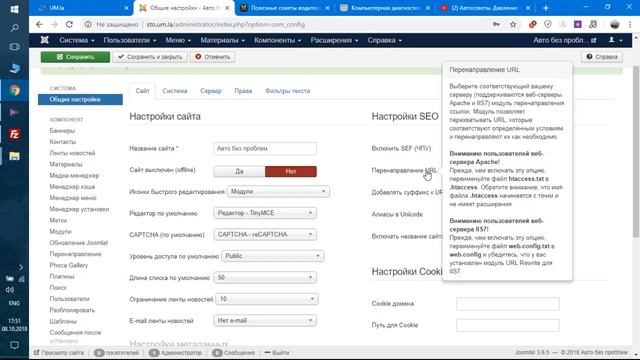Open Chrome from taskbar

[x=14, y=91]
